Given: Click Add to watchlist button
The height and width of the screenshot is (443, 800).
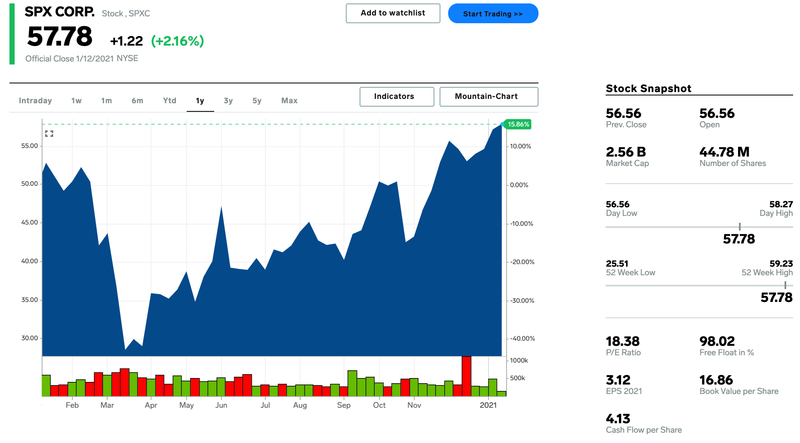Looking at the screenshot, I should coord(393,13).
